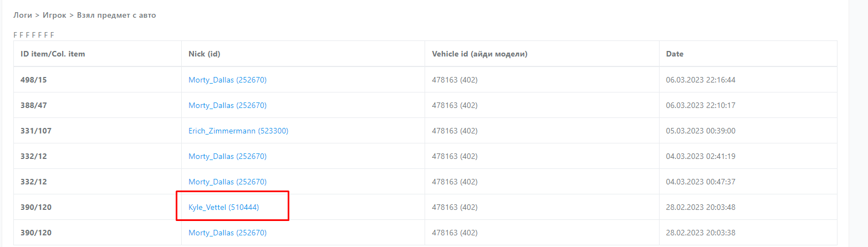Select the 331/107 item cell
Viewport: 868px width, 247px height.
pyautogui.click(x=36, y=131)
